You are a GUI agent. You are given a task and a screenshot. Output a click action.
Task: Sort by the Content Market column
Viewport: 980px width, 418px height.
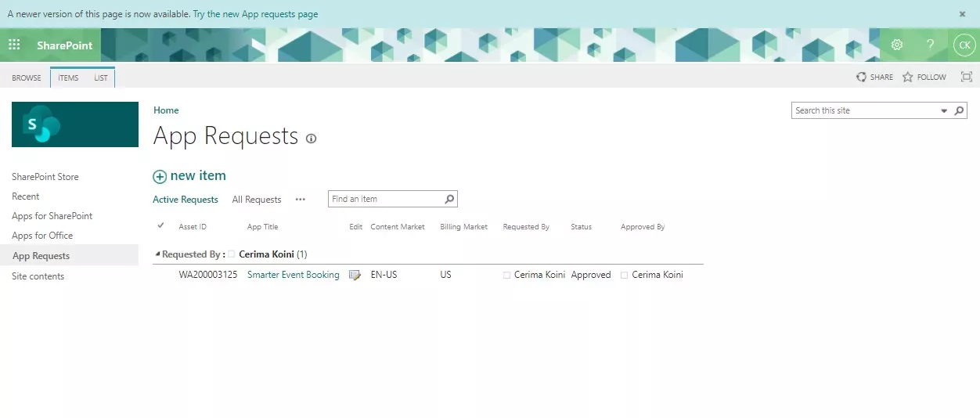coord(398,227)
